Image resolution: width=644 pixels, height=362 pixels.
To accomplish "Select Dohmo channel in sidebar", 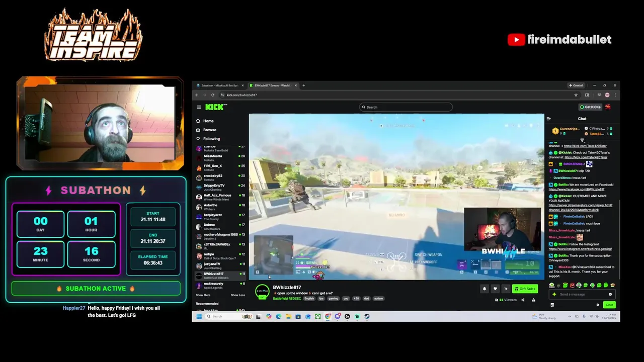I will [220, 226].
